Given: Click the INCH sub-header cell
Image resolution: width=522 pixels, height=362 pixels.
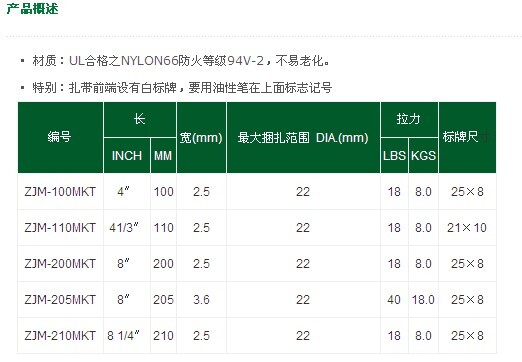Looking at the screenshot, I should tap(127, 156).
